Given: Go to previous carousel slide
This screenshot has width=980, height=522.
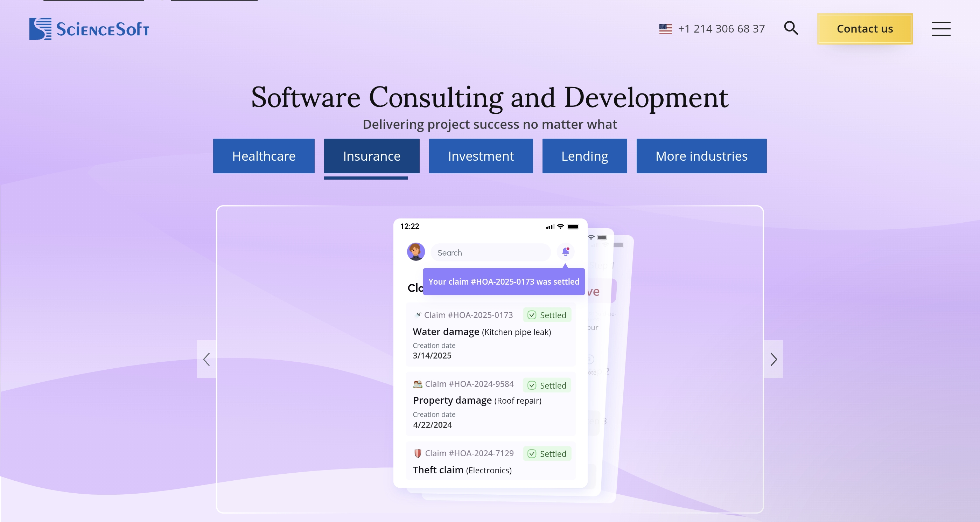Looking at the screenshot, I should (206, 359).
